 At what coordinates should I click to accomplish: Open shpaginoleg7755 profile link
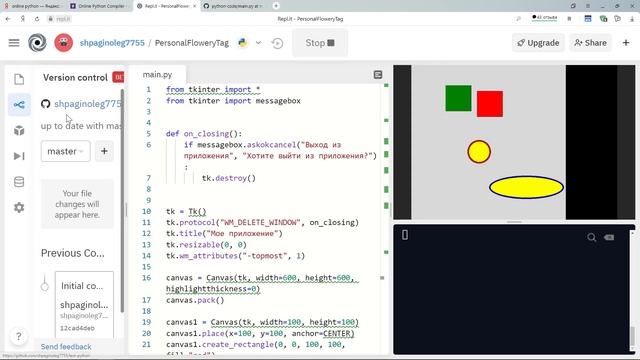(112, 43)
